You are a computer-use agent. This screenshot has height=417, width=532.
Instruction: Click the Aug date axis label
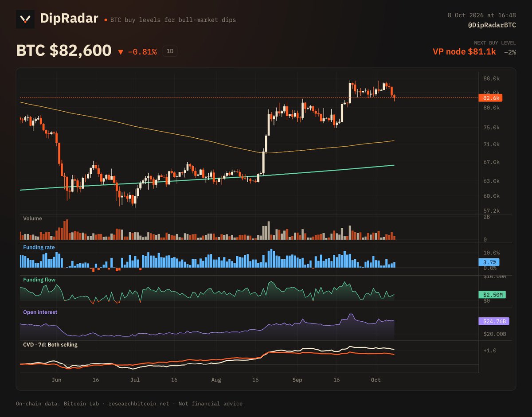point(216,380)
